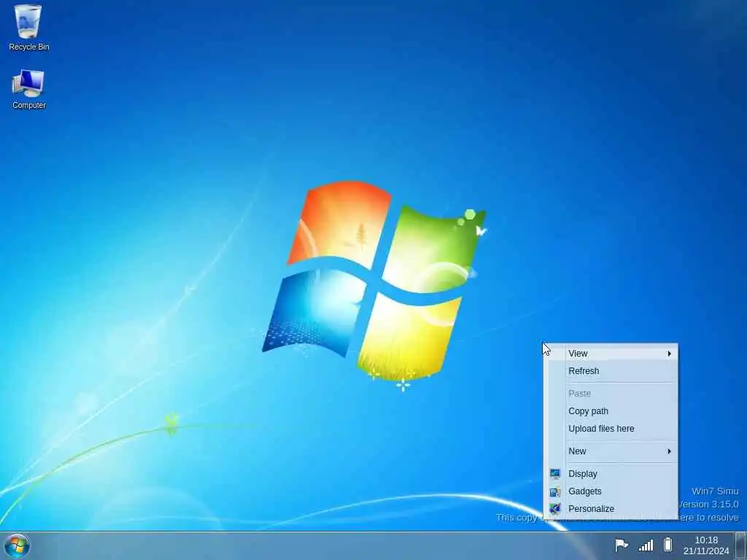Click the Gadgets icon in context menu

tap(555, 491)
